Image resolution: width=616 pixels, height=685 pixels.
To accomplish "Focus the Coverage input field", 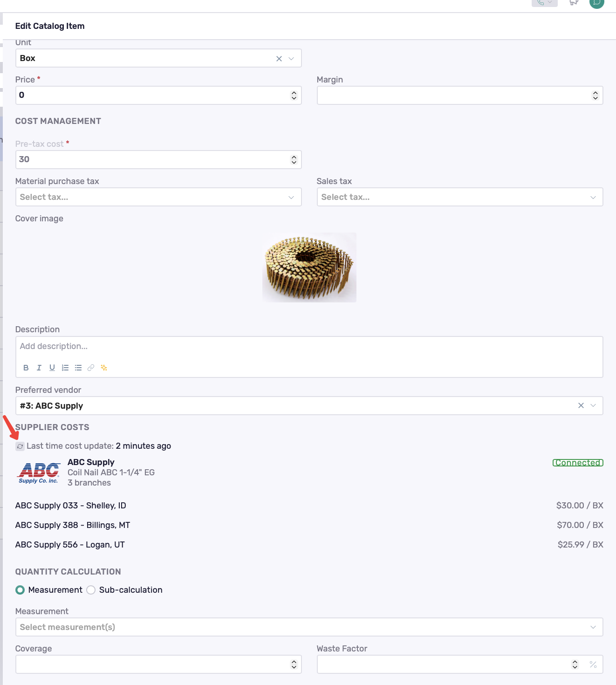I will (x=158, y=664).
